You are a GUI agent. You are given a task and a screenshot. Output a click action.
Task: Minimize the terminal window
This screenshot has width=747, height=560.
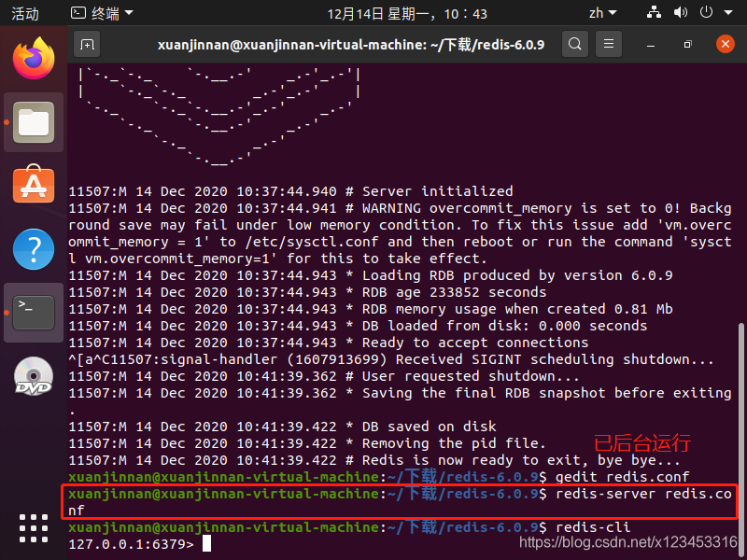(651, 45)
